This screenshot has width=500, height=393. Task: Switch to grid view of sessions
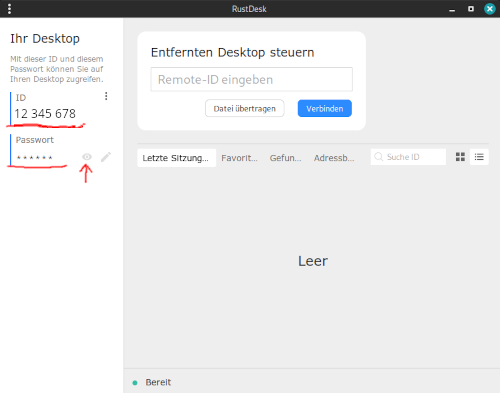click(x=460, y=157)
